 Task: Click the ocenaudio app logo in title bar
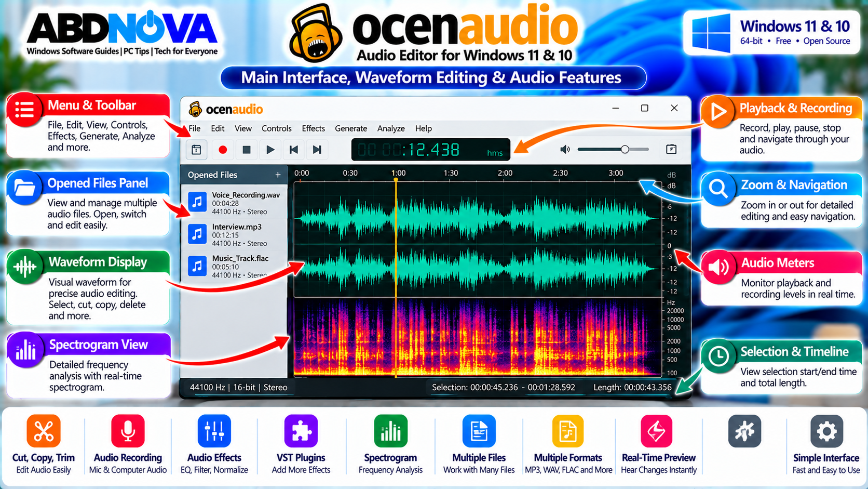(x=195, y=109)
